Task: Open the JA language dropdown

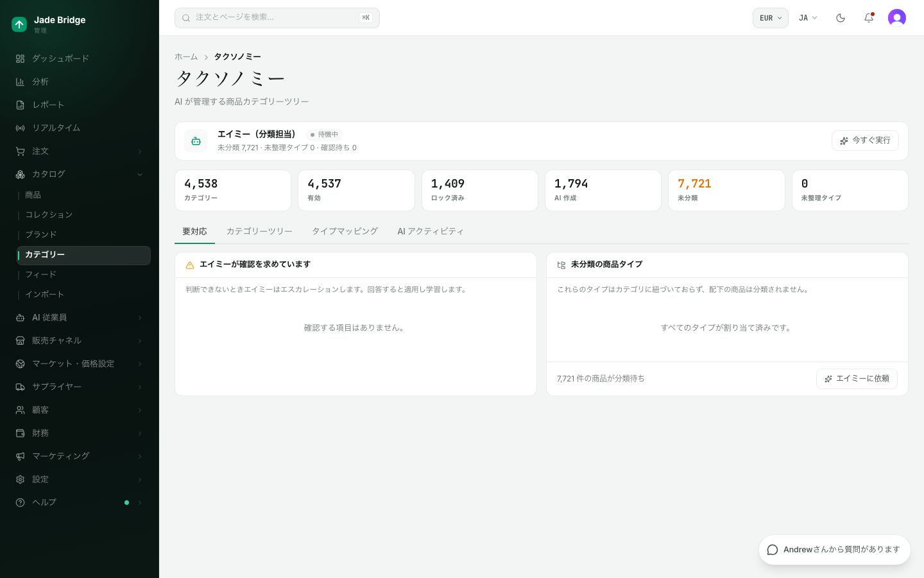Action: click(808, 18)
